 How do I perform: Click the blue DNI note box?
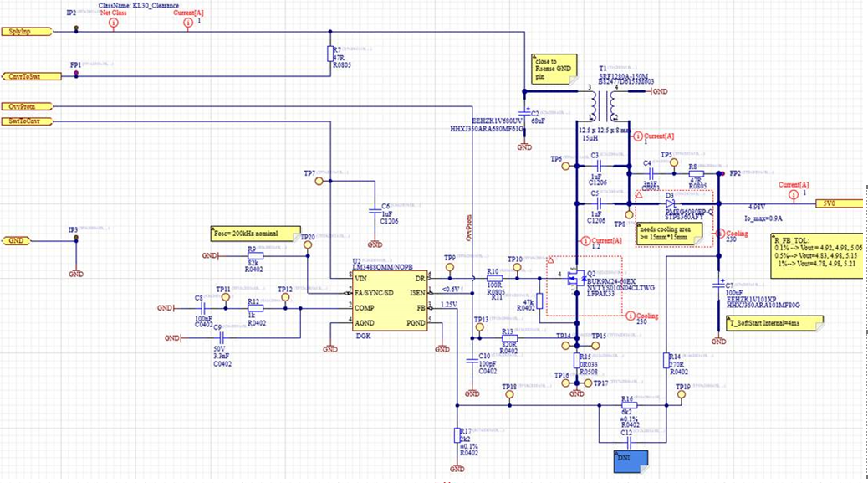coord(631,461)
